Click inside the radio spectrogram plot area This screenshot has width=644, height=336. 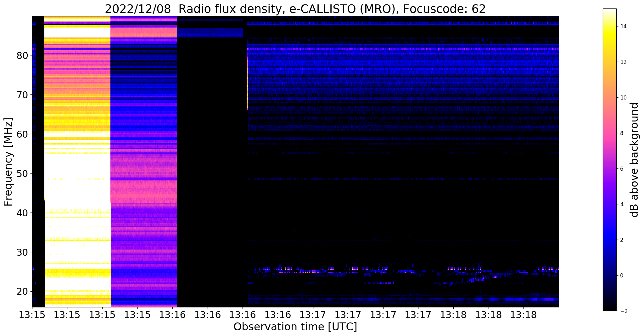[295, 161]
